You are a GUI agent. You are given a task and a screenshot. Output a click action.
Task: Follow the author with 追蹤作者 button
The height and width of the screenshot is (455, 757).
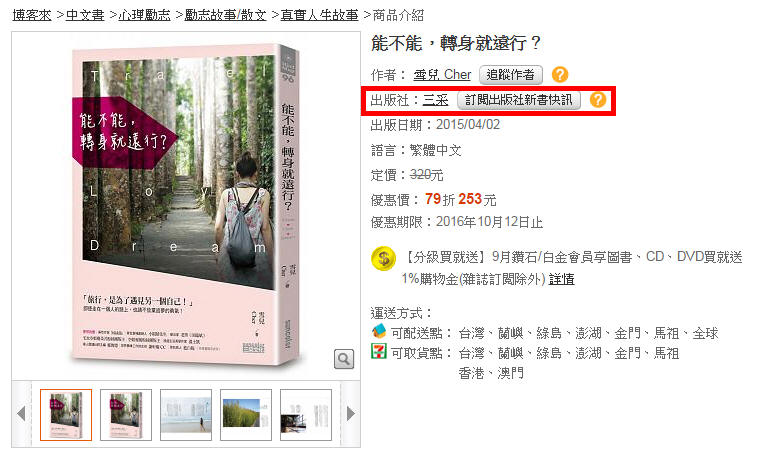point(511,75)
